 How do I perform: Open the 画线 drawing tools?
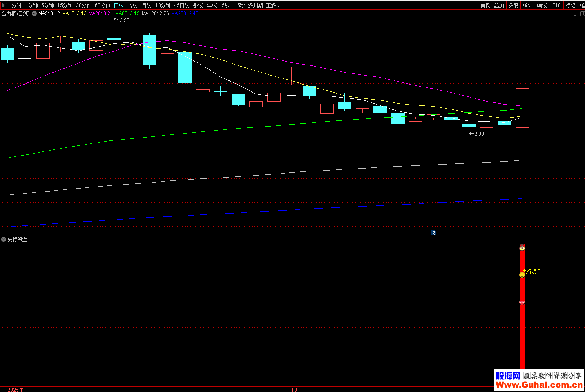click(x=542, y=5)
